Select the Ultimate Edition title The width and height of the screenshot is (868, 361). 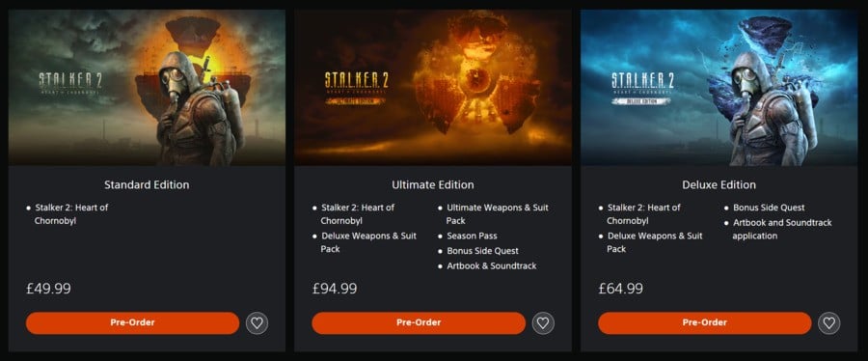coord(433,184)
